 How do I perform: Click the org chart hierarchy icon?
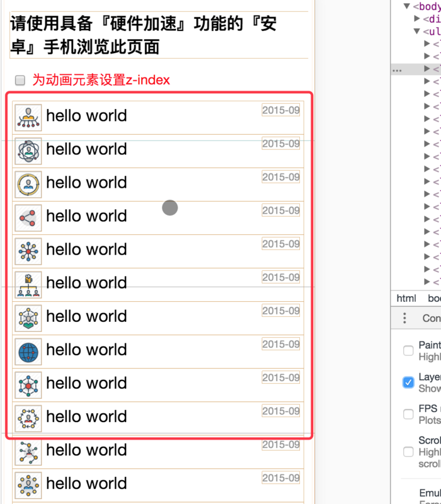(28, 285)
